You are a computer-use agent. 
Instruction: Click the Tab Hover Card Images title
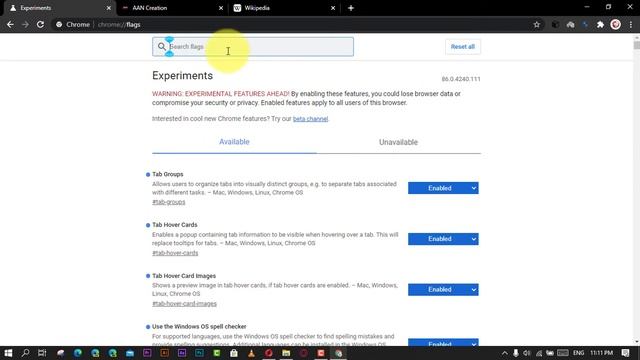pos(184,276)
